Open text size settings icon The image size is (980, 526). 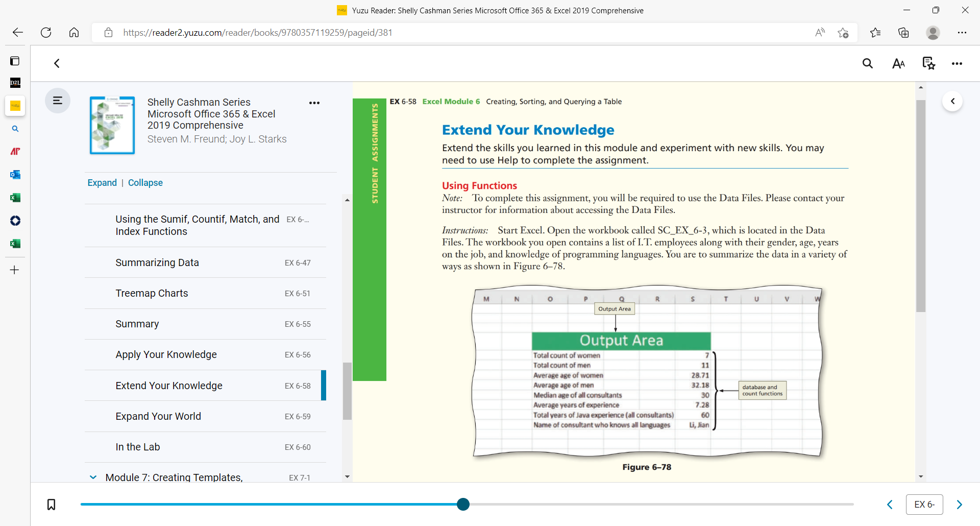898,63
